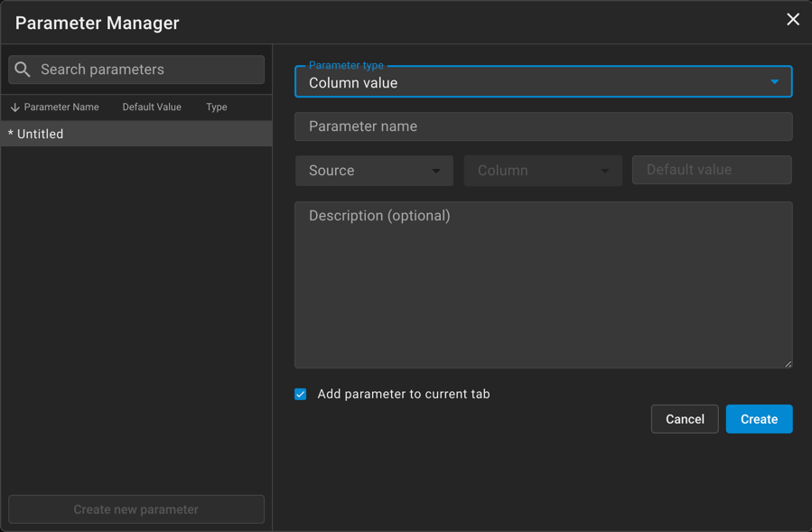Click the blue caret in Parameter type
This screenshot has width=812, height=532.
(x=774, y=82)
